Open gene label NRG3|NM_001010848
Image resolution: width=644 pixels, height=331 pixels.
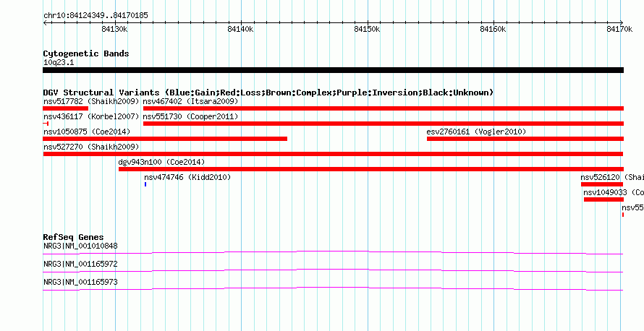(x=80, y=246)
